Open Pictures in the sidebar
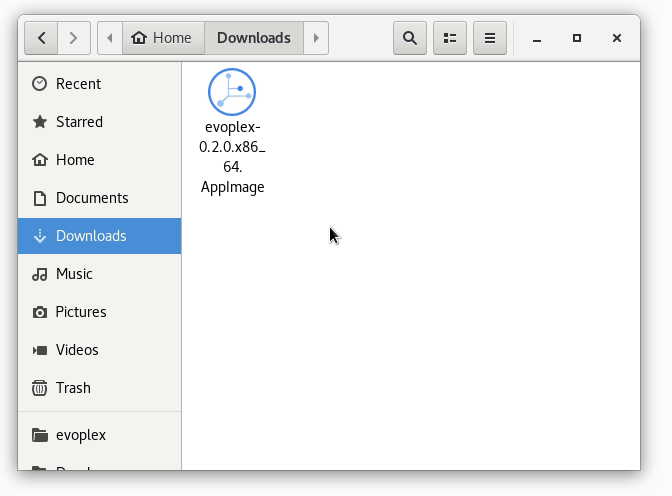This screenshot has width=672, height=496. (99, 312)
